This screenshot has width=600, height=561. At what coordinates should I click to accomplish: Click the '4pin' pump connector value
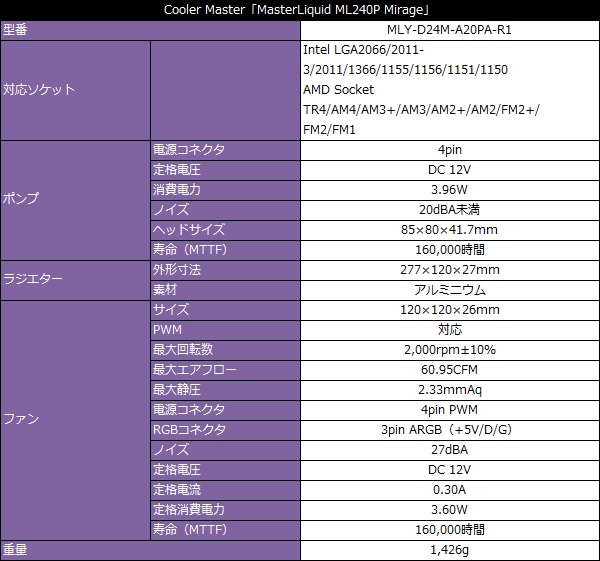pos(450,150)
